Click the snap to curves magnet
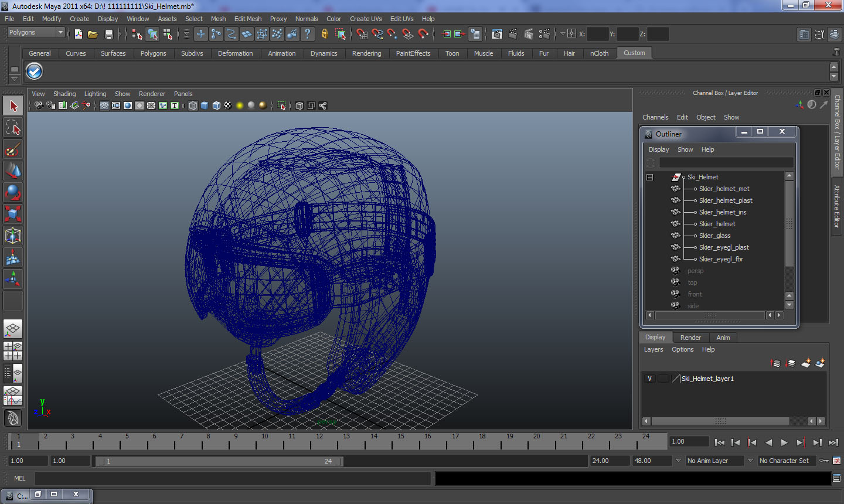The image size is (844, 504). (377, 34)
